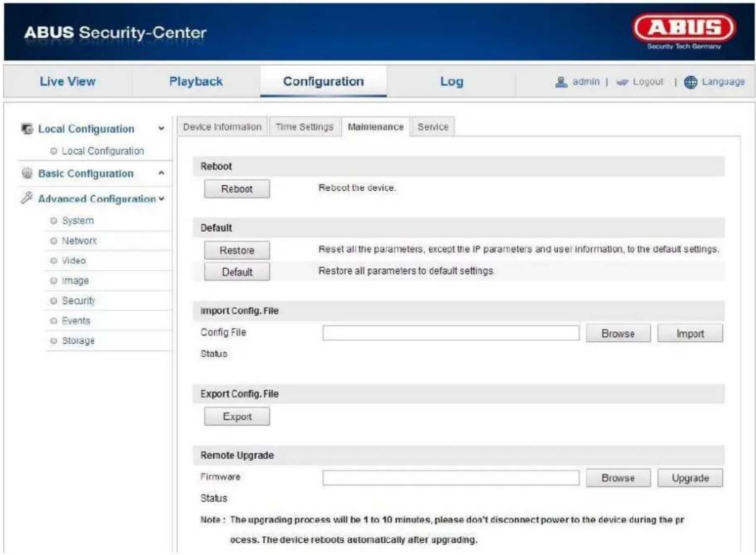Click the Basic Configuration heading
756x555 pixels.
pos(86,173)
